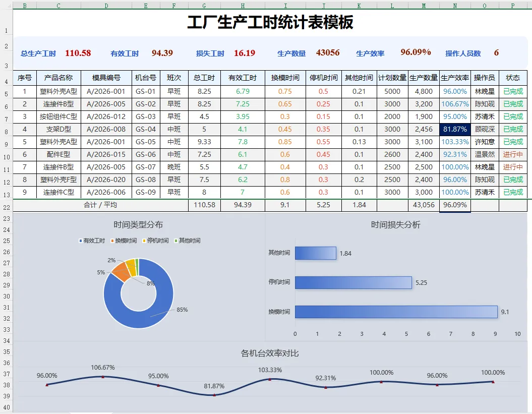
Task: Click the 其他时间 bar labeled 1.84
Action: pos(316,253)
